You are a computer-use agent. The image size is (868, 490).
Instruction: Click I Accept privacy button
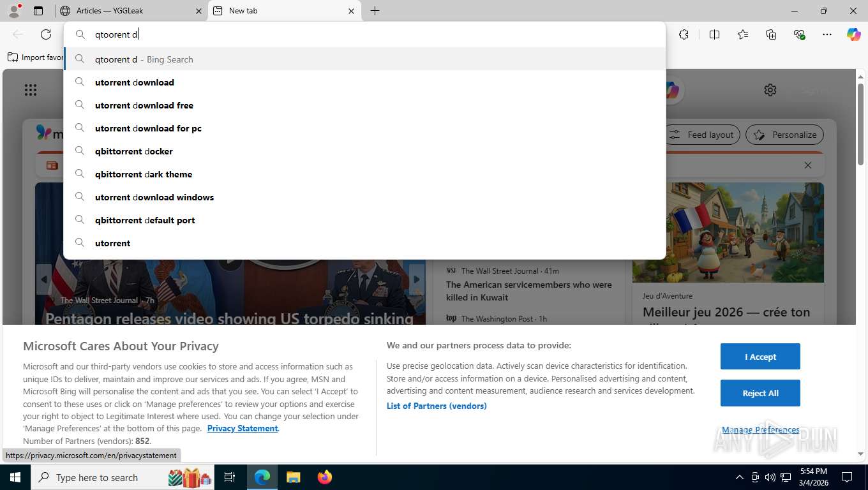(x=760, y=357)
